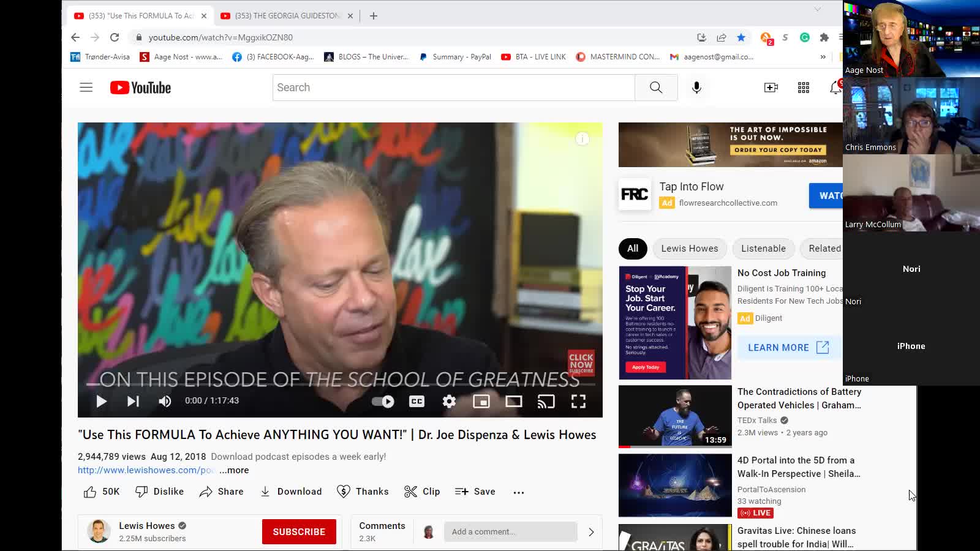The width and height of the screenshot is (980, 551).
Task: Open the Extensions puzzle icon
Action: coord(824,37)
